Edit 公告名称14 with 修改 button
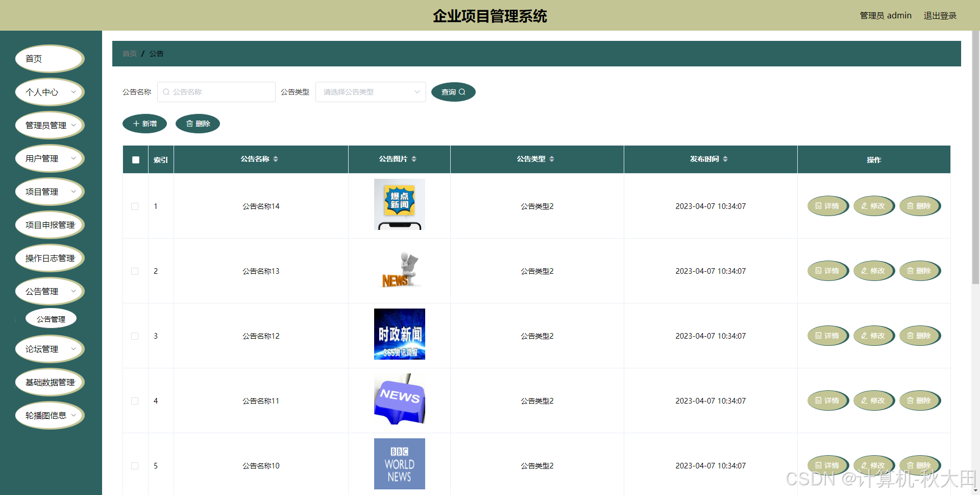Image resolution: width=980 pixels, height=495 pixels. (873, 206)
